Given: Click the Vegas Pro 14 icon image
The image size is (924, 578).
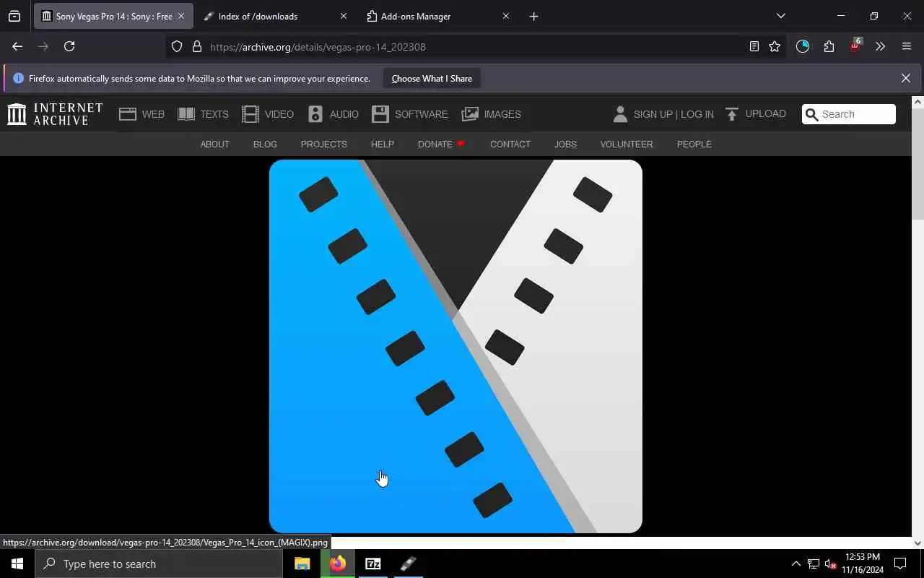Looking at the screenshot, I should 456,346.
